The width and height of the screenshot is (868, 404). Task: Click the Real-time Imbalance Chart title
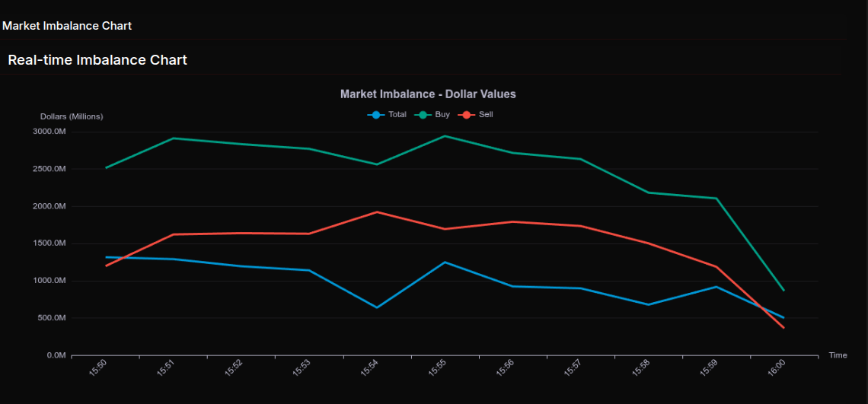click(97, 59)
